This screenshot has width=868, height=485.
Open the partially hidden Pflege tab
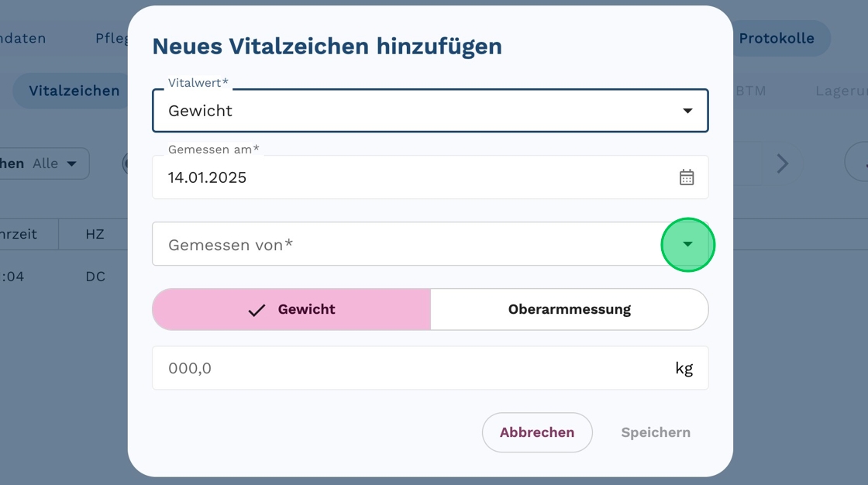click(x=112, y=38)
